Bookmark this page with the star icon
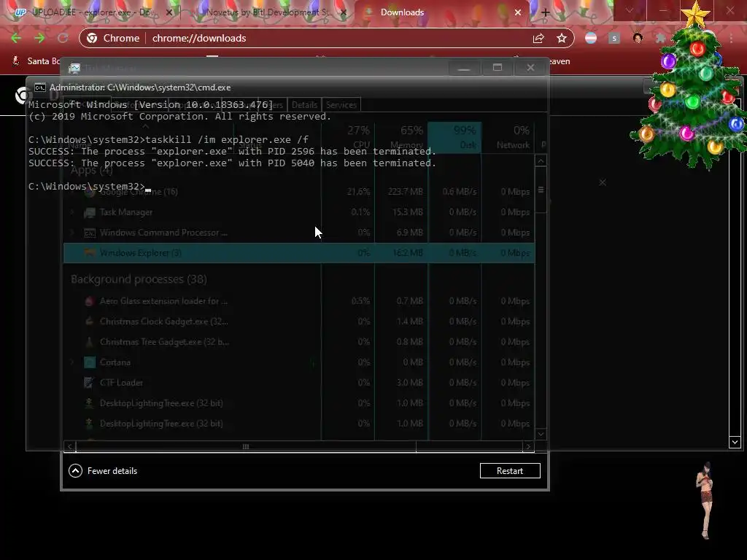The image size is (747, 560). coord(562,38)
